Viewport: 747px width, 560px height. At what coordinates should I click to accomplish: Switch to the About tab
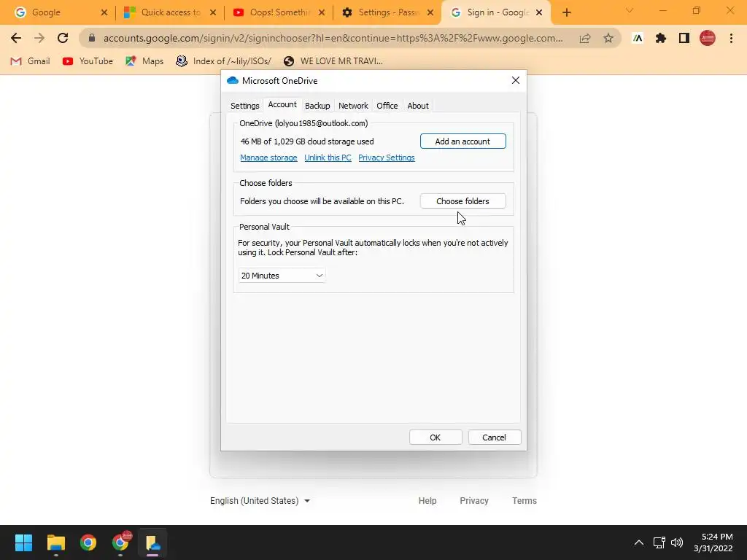(x=418, y=106)
